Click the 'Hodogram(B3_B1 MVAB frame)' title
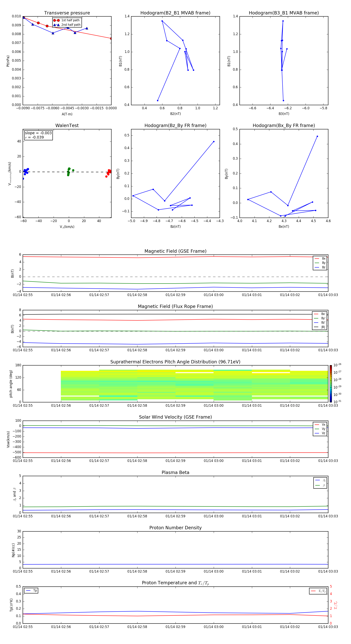The height and width of the screenshot is (644, 351). point(284,13)
